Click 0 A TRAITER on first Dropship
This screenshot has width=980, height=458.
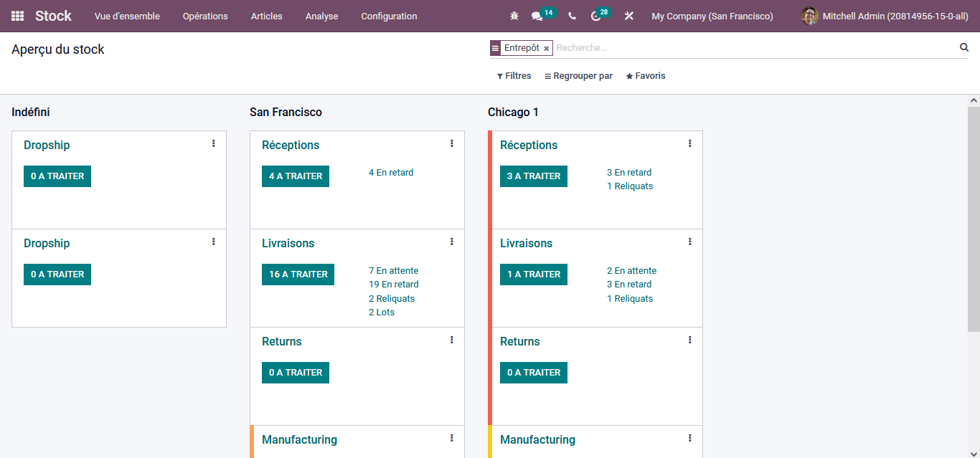coord(57,176)
